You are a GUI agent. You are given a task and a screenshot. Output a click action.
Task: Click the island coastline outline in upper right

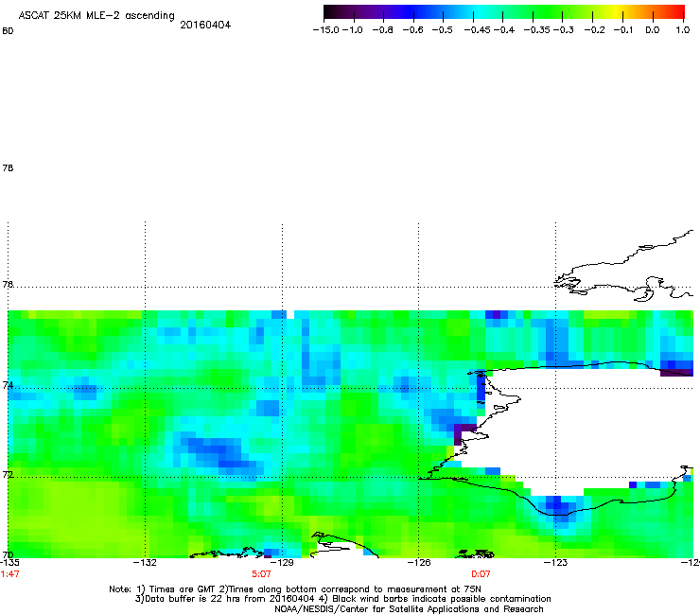coord(625,268)
